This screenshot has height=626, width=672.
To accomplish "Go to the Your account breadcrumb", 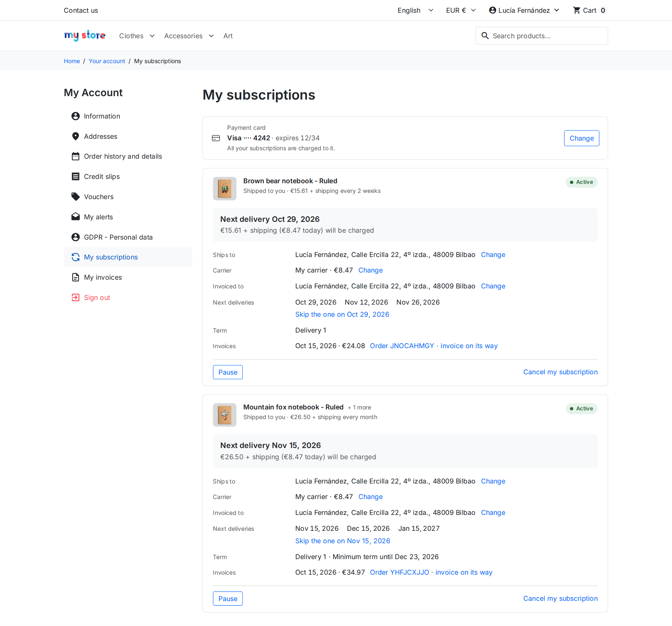I will [107, 61].
